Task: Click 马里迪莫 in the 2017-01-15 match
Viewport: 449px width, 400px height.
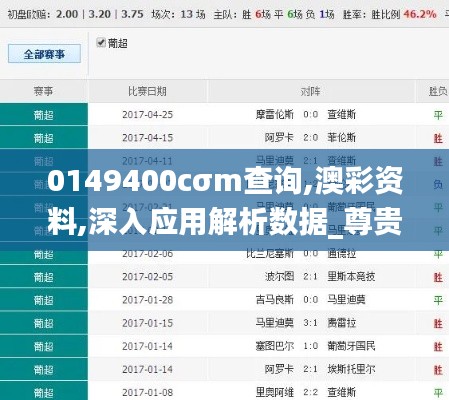Action: (275, 323)
